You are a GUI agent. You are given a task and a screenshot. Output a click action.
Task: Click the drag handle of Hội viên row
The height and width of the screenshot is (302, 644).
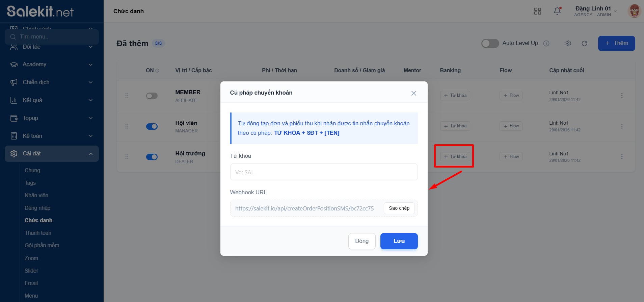[x=127, y=126]
